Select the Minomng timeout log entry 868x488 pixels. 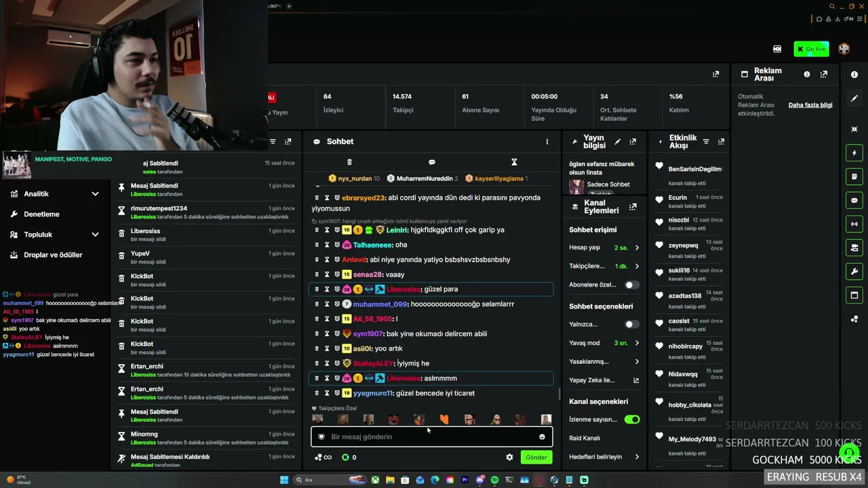(207, 438)
